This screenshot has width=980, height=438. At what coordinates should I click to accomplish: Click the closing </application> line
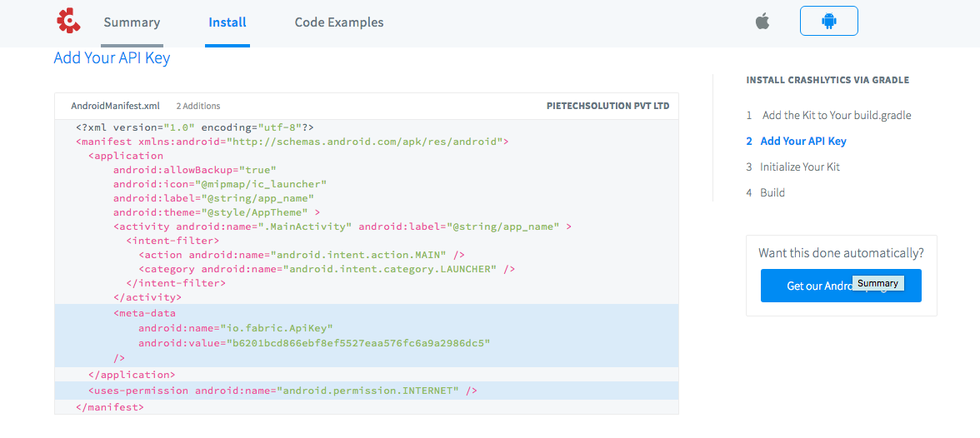(x=132, y=375)
